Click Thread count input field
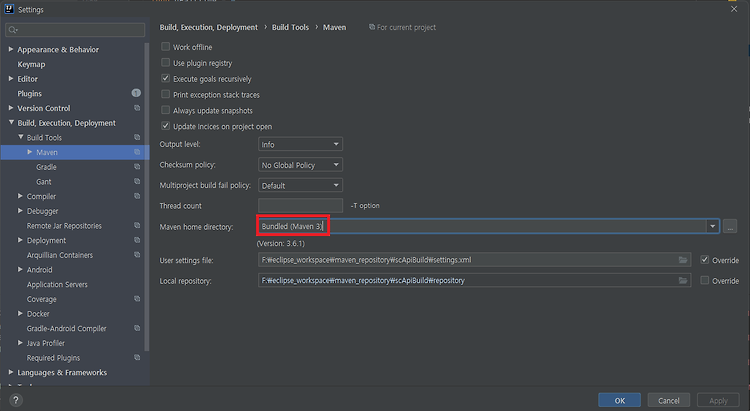 pyautogui.click(x=300, y=206)
